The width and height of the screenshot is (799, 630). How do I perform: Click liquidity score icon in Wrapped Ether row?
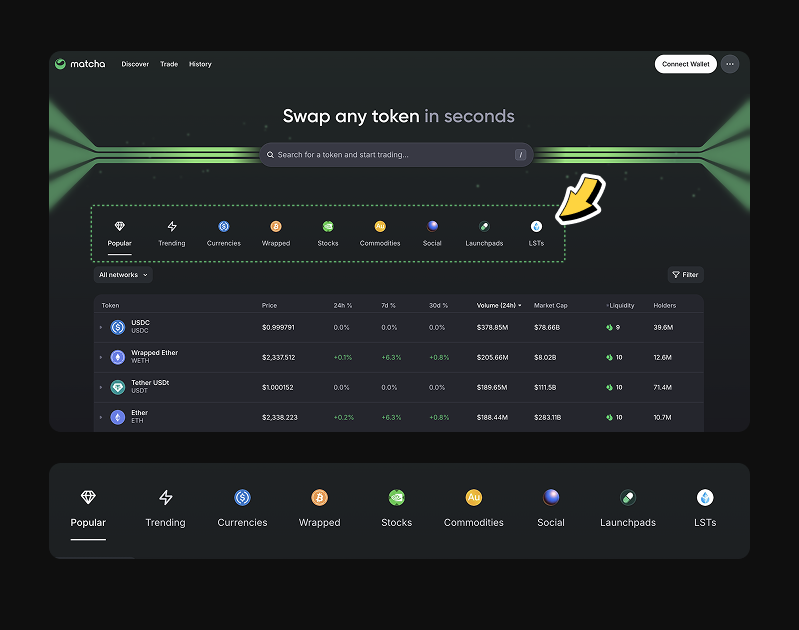(x=609, y=357)
